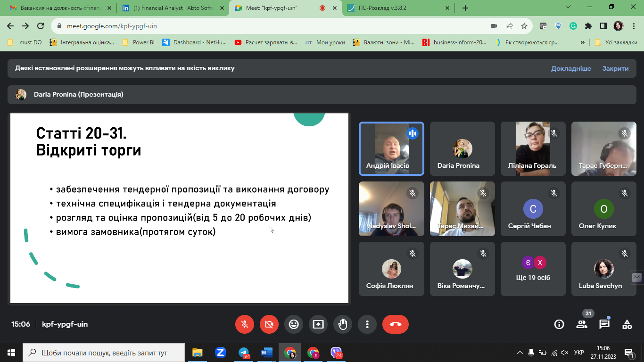Open Telegram from the taskbar
This screenshot has width=644, height=362.
pos(244,353)
